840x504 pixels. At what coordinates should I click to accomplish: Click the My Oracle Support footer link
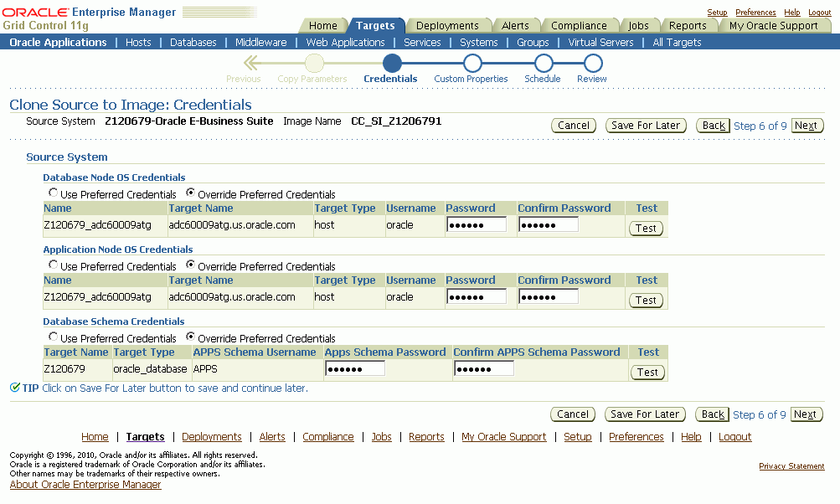click(x=504, y=436)
